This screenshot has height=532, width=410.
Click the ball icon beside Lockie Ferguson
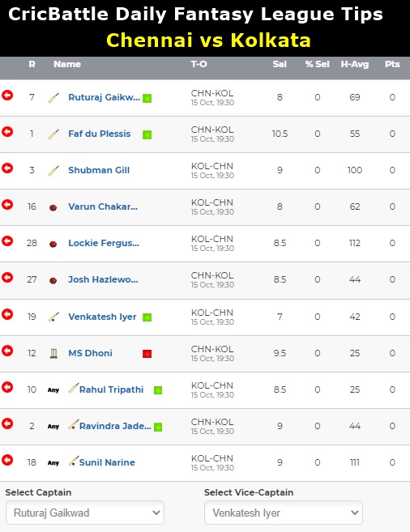tap(53, 244)
